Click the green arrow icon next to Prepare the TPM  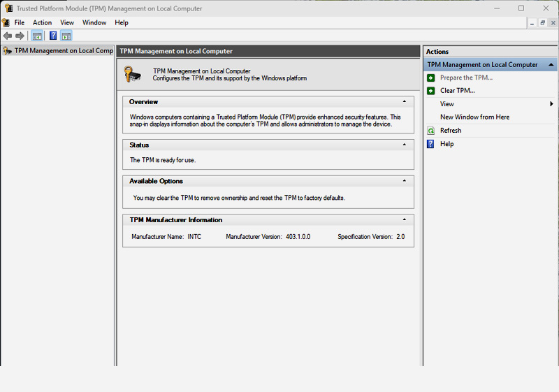click(430, 78)
